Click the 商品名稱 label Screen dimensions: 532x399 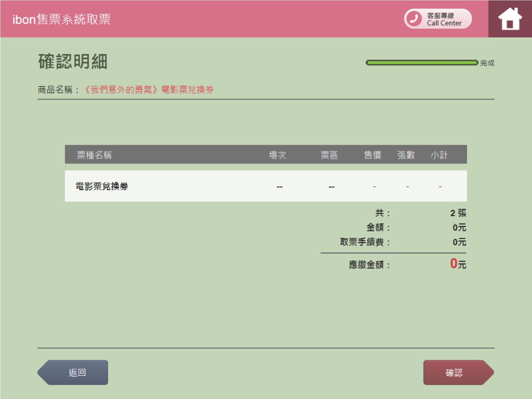[58, 90]
